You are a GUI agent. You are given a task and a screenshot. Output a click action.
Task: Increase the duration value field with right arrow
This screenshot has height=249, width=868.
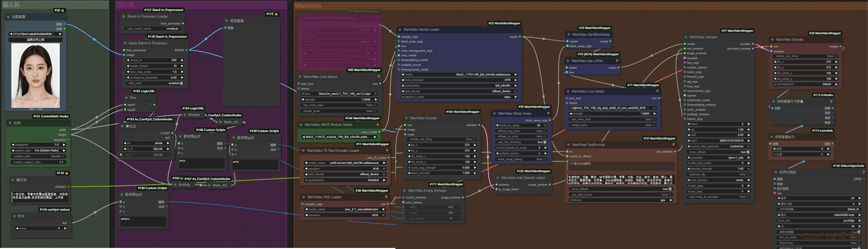tap(65, 228)
